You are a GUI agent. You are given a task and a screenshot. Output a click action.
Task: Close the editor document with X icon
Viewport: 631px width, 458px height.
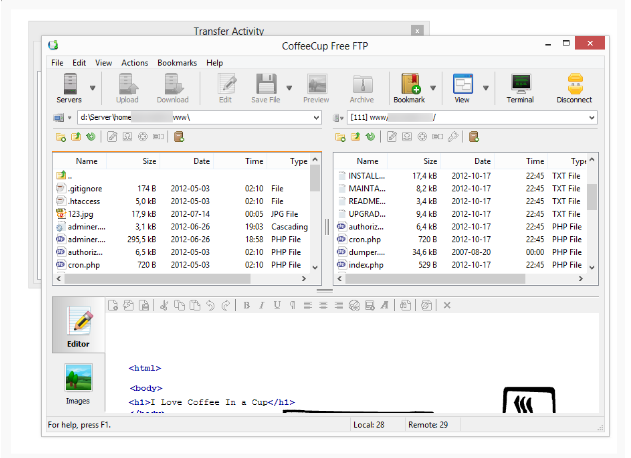(x=447, y=305)
